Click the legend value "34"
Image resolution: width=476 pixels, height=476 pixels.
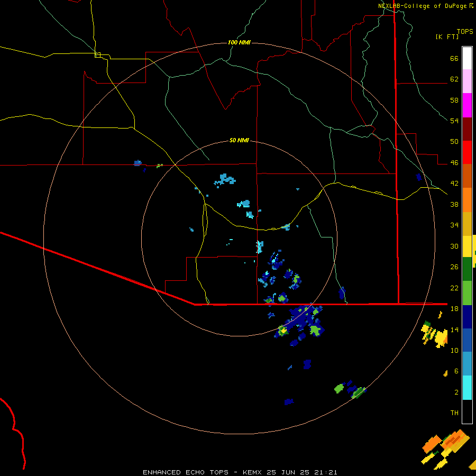454,225
